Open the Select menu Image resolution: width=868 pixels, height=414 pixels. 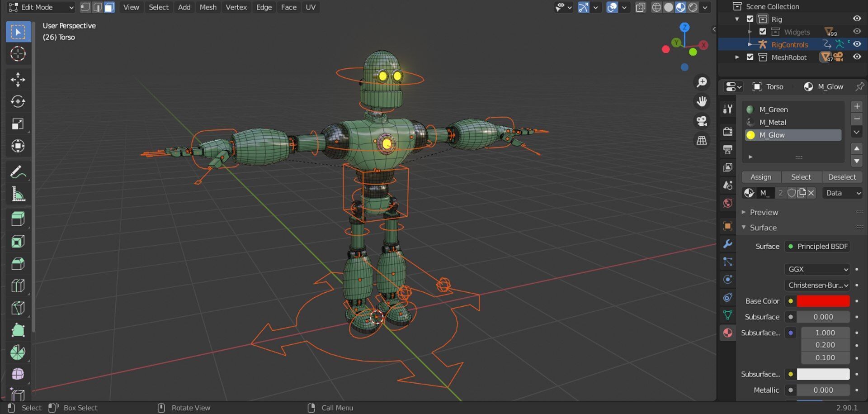click(159, 7)
